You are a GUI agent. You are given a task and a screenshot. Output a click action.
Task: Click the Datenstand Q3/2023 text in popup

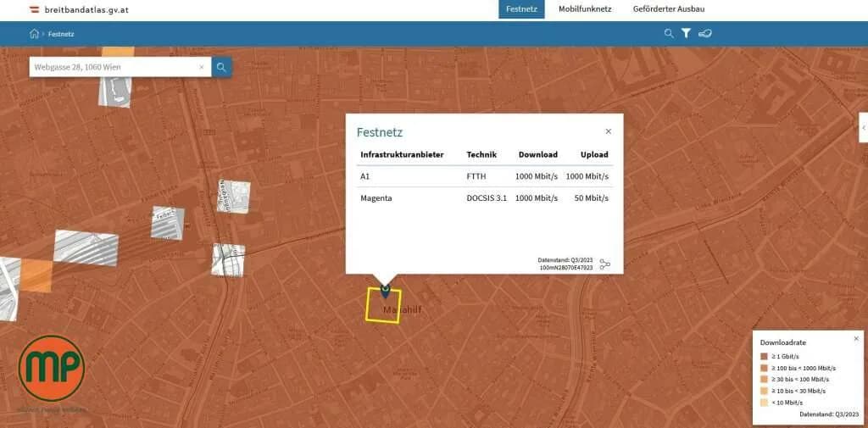tap(565, 260)
